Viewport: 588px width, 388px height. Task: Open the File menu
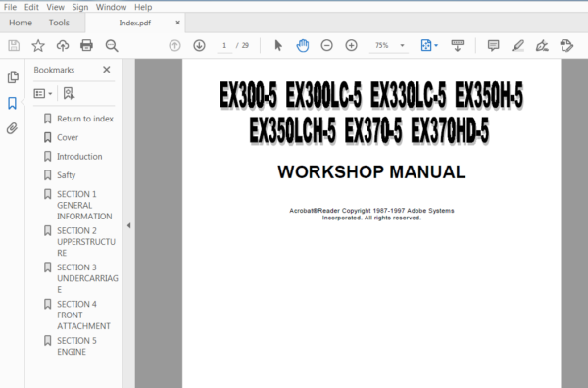coord(10,7)
